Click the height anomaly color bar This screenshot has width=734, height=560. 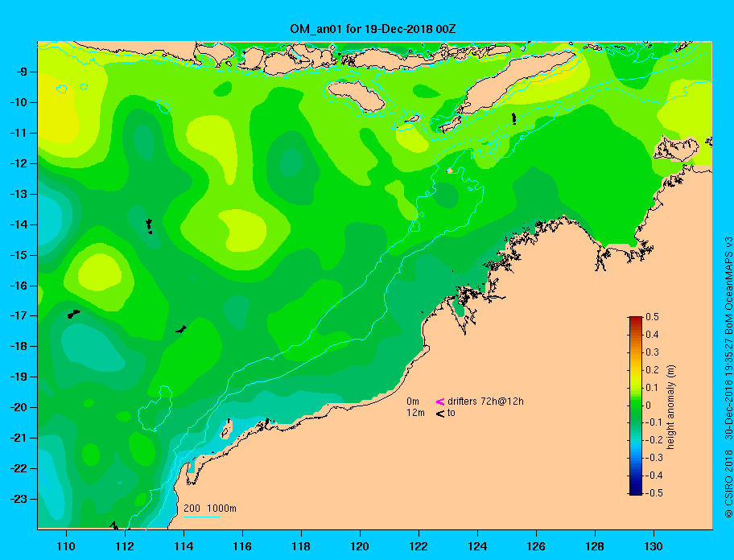(636, 406)
